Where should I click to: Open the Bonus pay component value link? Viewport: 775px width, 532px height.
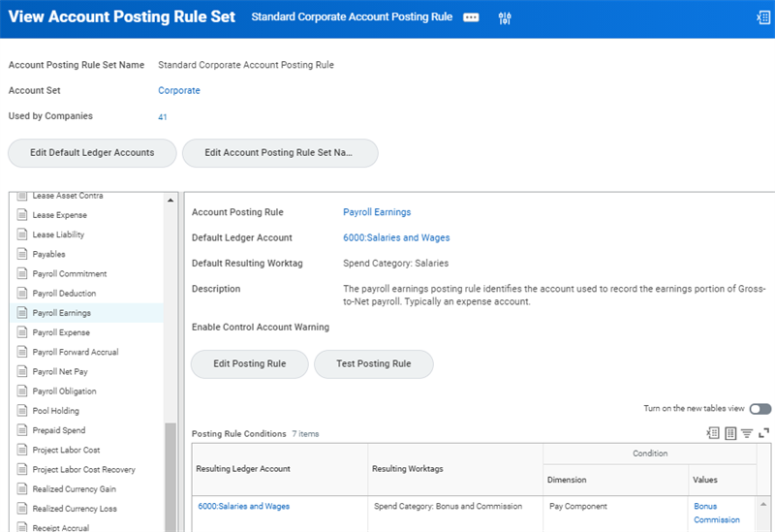point(705,506)
